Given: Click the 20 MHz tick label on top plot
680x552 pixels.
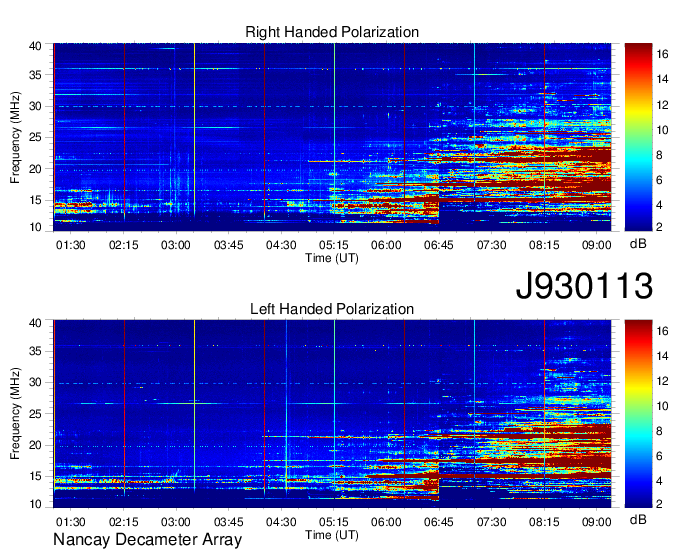Looking at the screenshot, I should coord(35,169).
